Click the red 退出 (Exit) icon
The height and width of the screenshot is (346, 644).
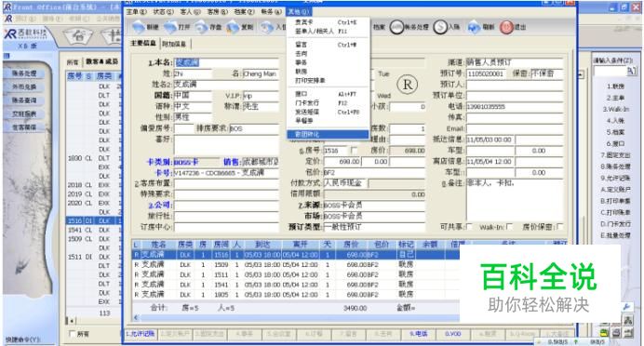tap(506, 27)
